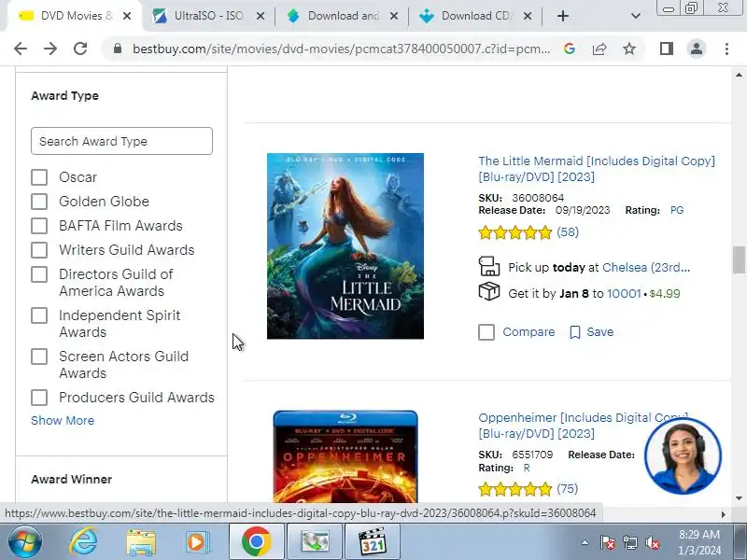Open the disc burner app in taskbar
Screen dimensions: 747x560
point(315,541)
